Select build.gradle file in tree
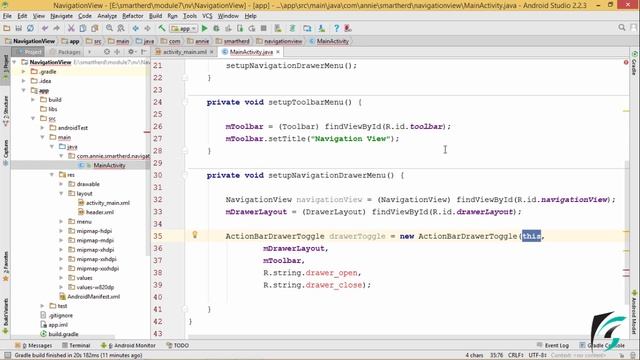This screenshot has height=360, width=640. coord(63,334)
